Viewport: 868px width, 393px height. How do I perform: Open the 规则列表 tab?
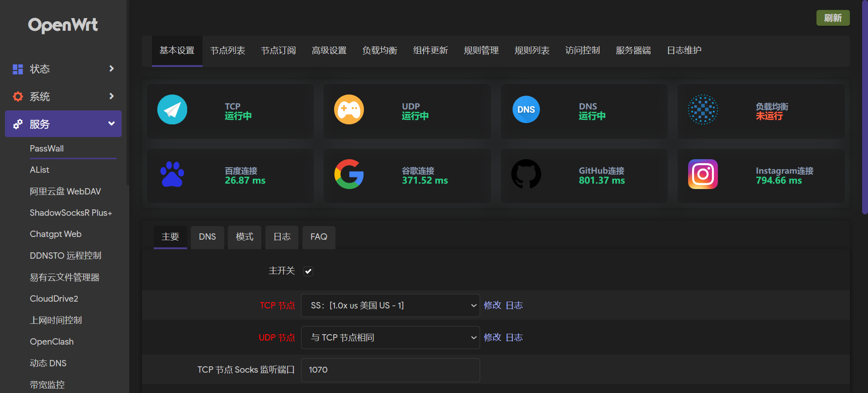pyautogui.click(x=532, y=51)
